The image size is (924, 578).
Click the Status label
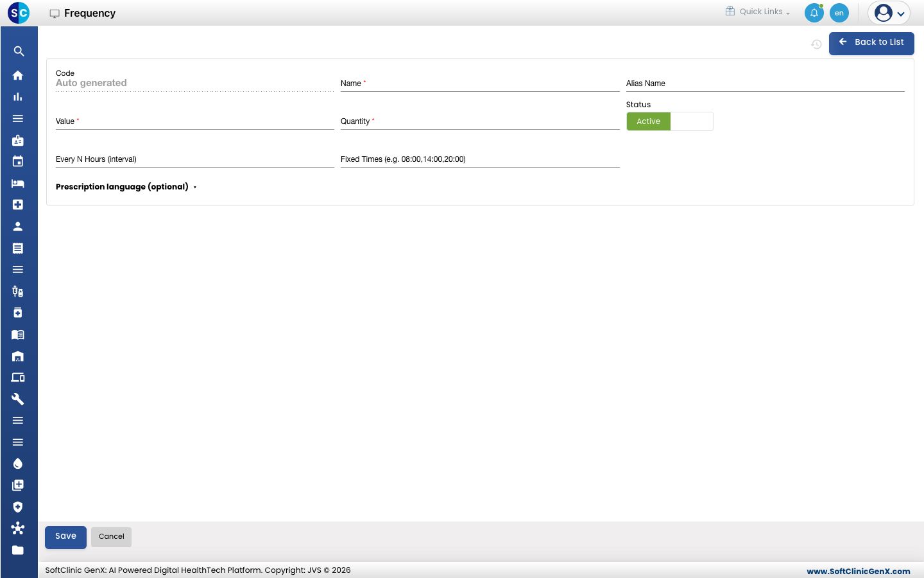(638, 105)
